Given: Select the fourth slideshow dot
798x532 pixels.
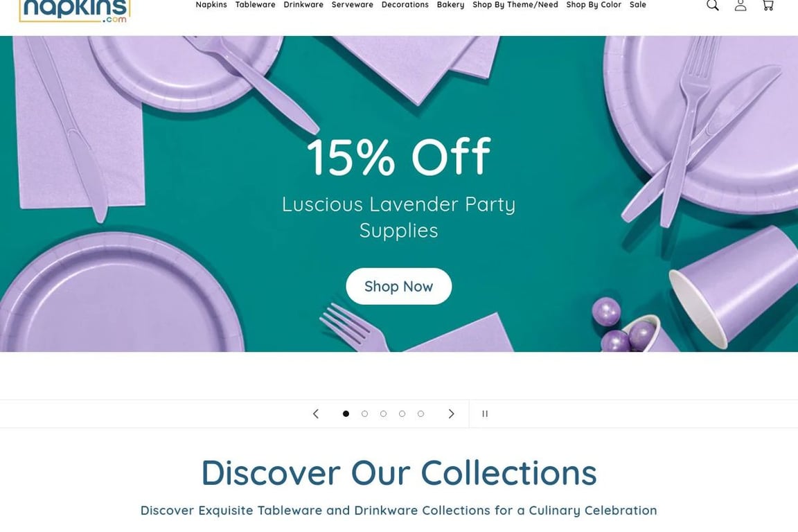Looking at the screenshot, I should coord(402,414).
